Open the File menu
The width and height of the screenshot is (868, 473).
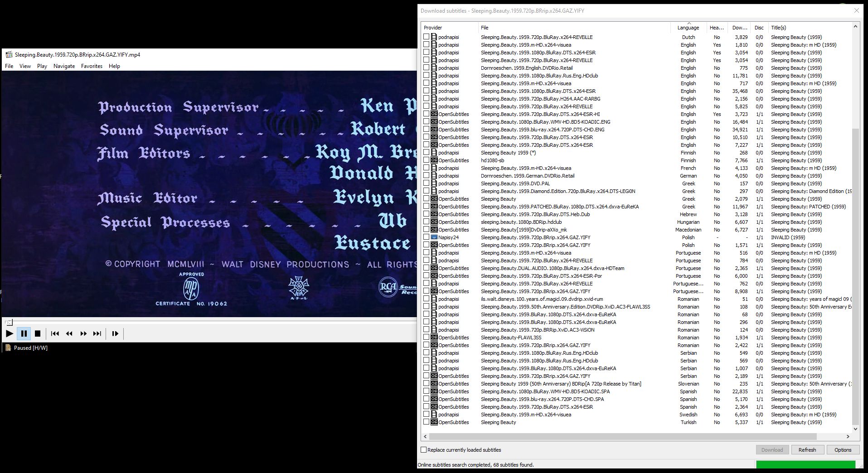9,66
